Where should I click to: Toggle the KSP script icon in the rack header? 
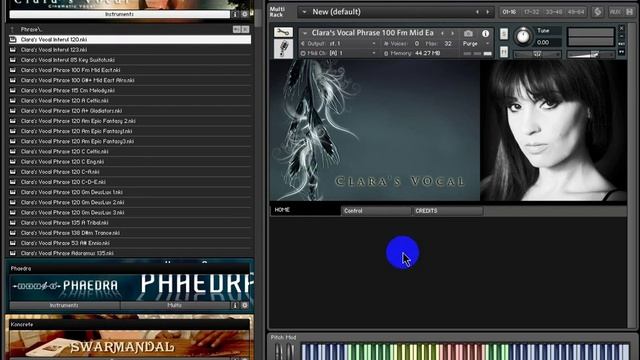click(598, 12)
